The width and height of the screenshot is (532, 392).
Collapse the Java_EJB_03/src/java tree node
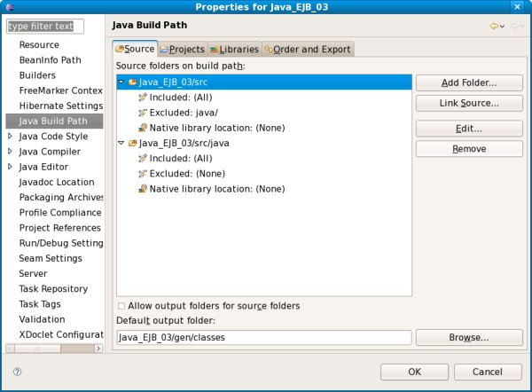(121, 143)
